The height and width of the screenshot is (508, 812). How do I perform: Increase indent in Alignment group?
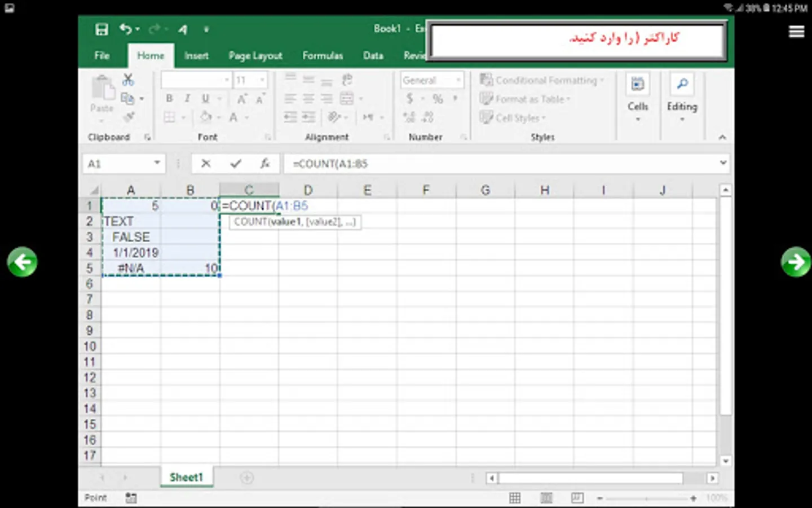tap(309, 117)
